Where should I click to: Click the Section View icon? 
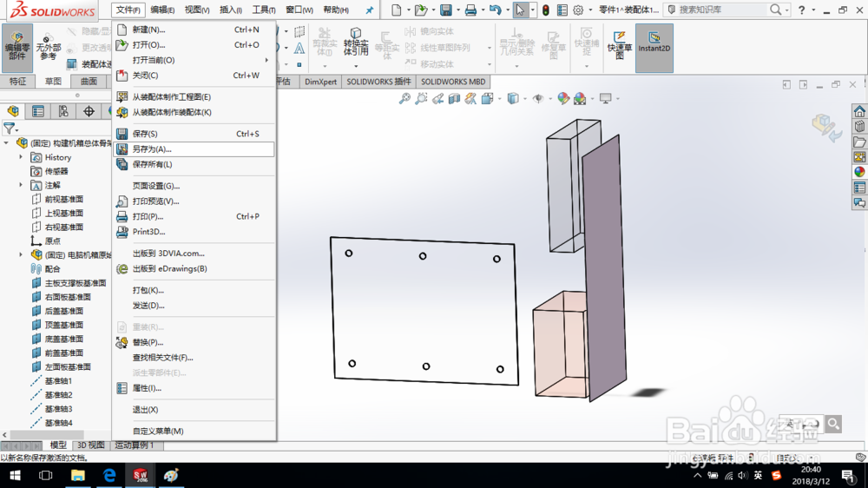[454, 99]
